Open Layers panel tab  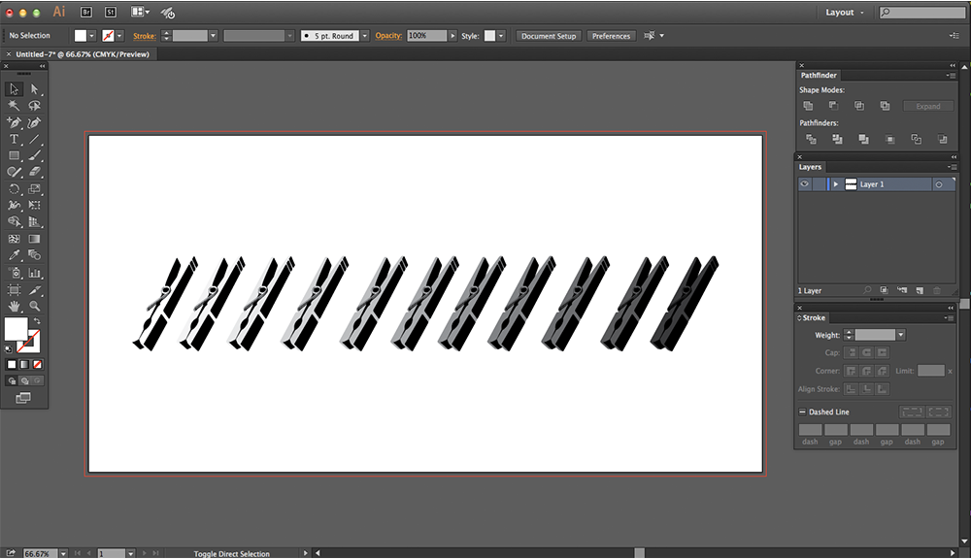(810, 167)
